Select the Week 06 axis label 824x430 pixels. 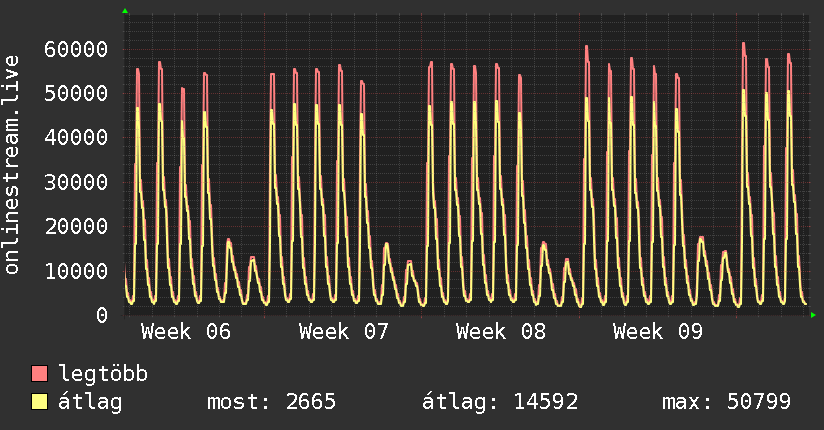tap(186, 332)
